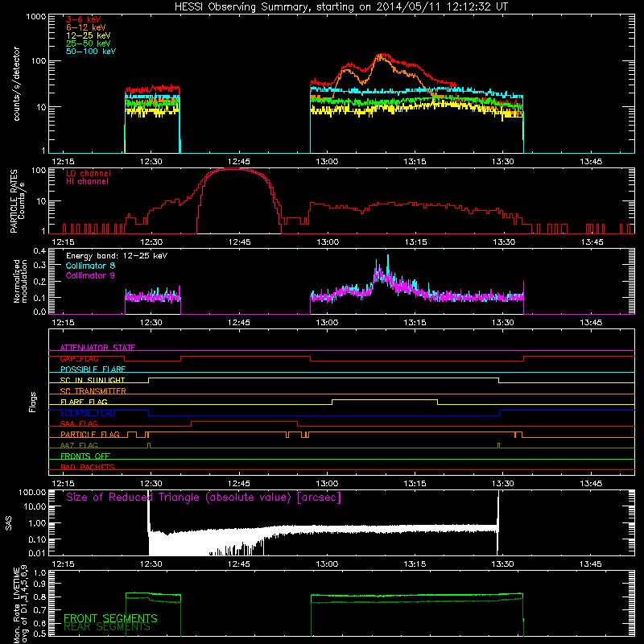Click the particle rate peak near 12:45
This screenshot has height=644, width=644.
click(x=233, y=169)
